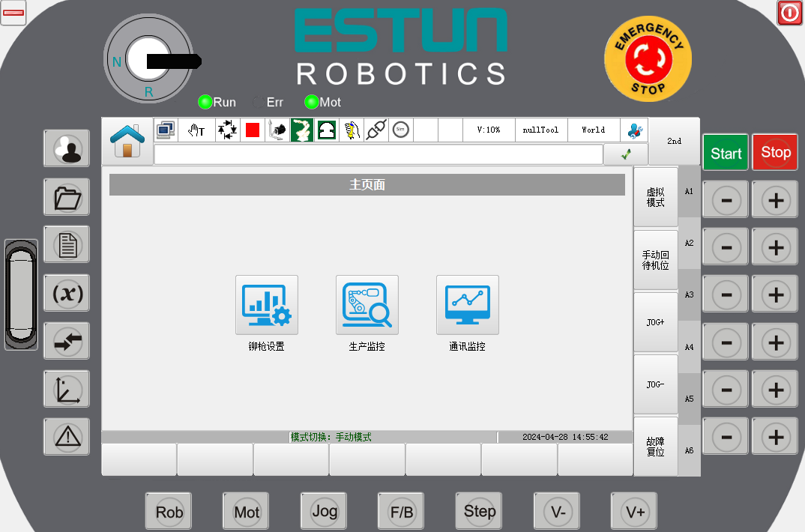The height and width of the screenshot is (532, 805).
Task: Toggle the Rob robot select button
Action: click(x=169, y=511)
